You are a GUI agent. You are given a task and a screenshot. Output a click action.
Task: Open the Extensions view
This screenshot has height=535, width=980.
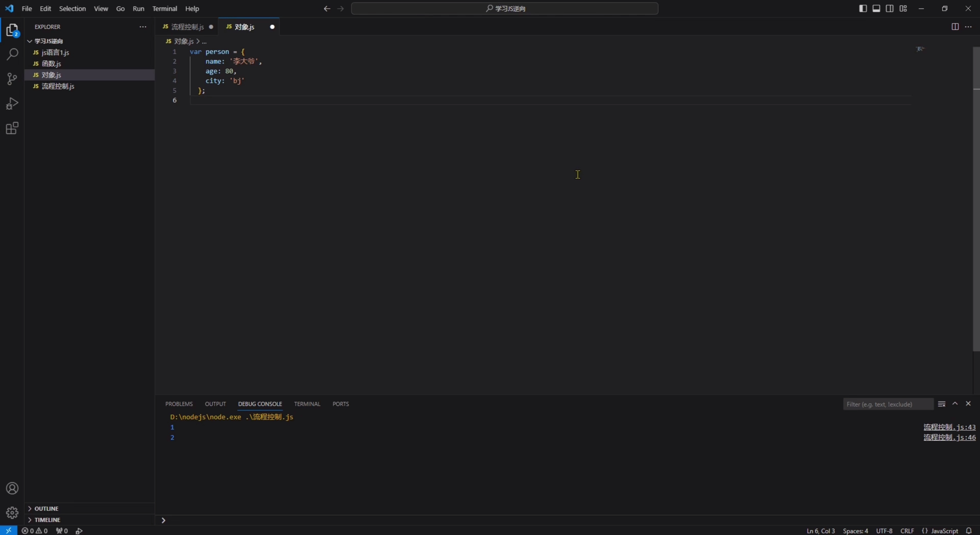click(x=12, y=128)
